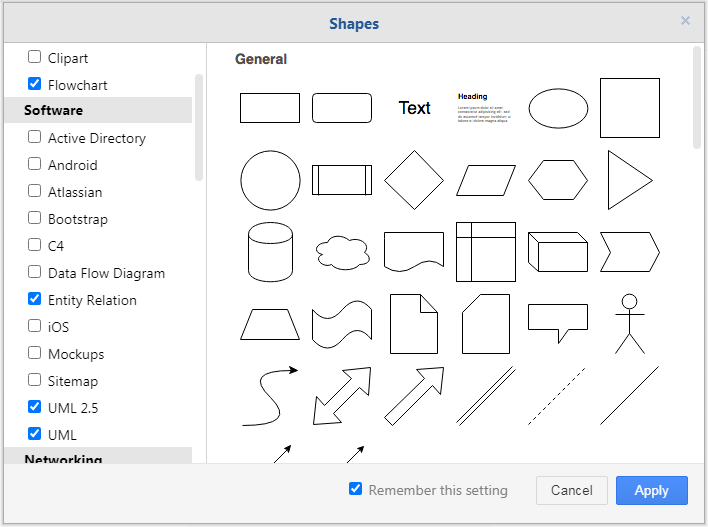Select the Text shape

(414, 108)
